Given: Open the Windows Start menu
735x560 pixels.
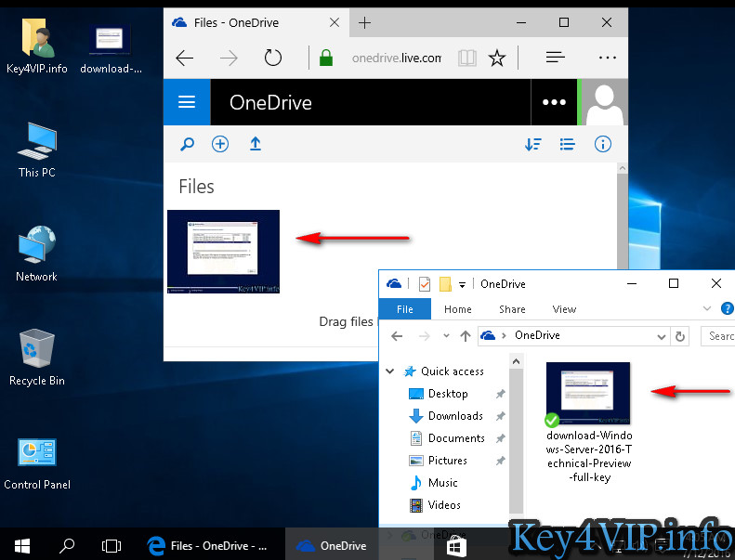Looking at the screenshot, I should (x=22, y=545).
